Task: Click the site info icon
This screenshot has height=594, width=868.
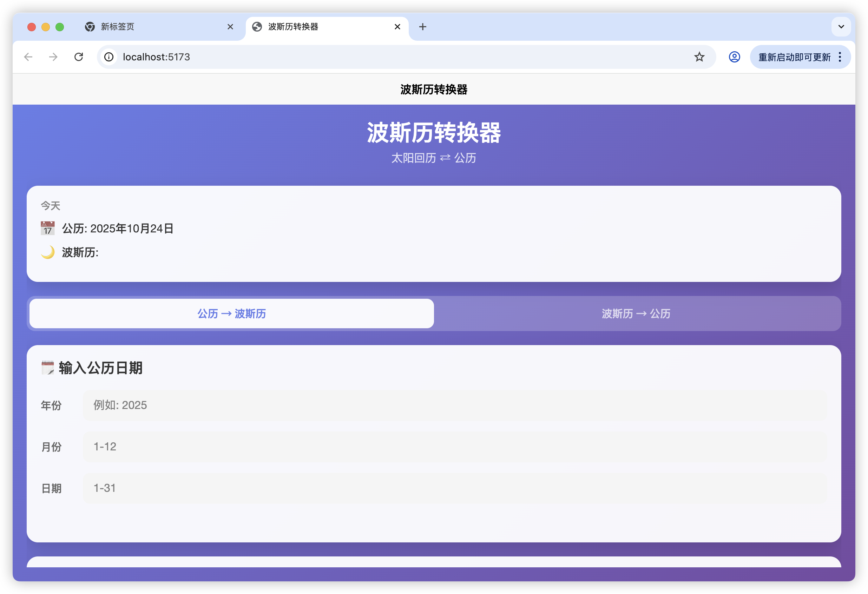Action: [x=109, y=57]
